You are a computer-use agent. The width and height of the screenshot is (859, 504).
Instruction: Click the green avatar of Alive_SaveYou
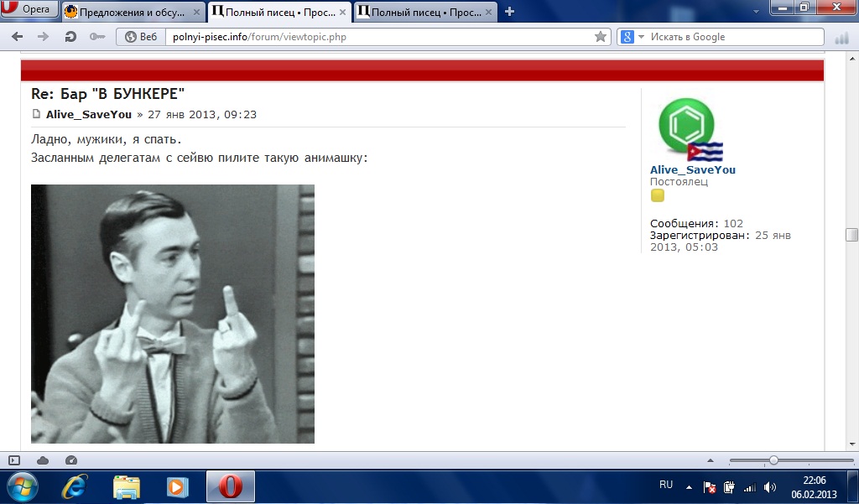(686, 126)
